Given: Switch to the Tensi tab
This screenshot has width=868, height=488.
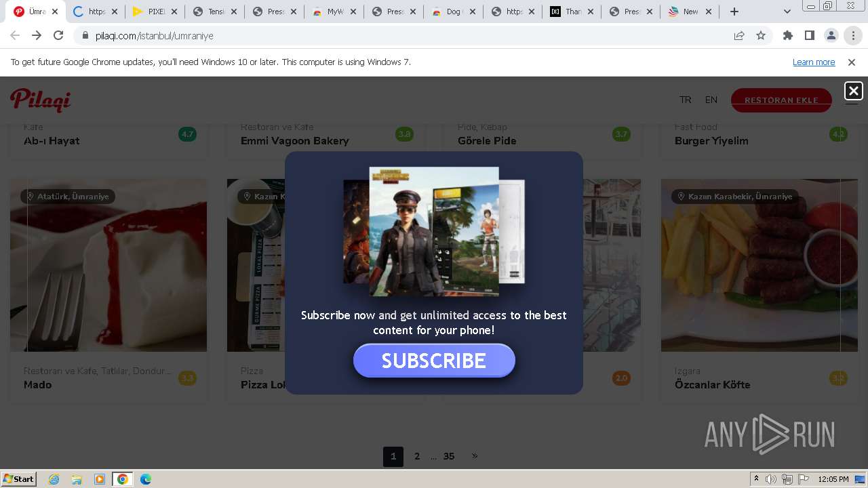Looking at the screenshot, I should tap(209, 12).
